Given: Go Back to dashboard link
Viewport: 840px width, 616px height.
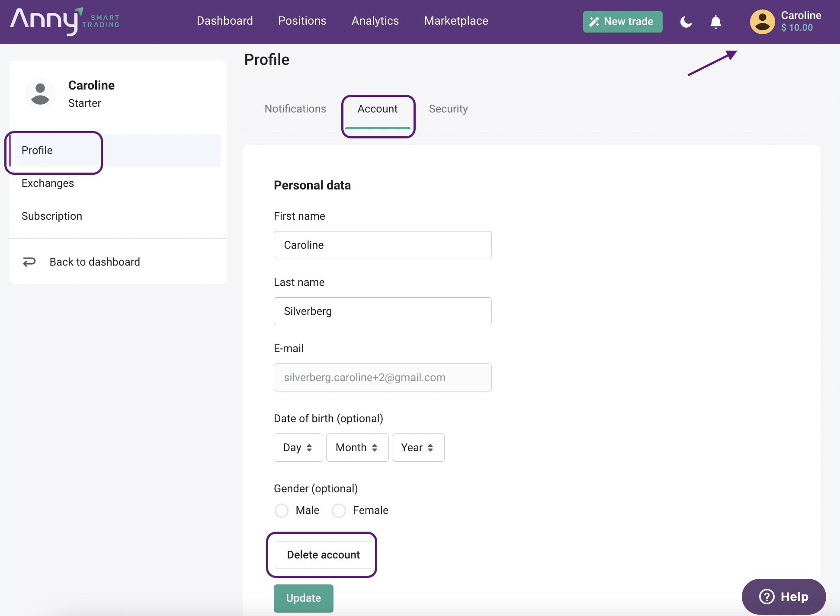Looking at the screenshot, I should point(95,262).
